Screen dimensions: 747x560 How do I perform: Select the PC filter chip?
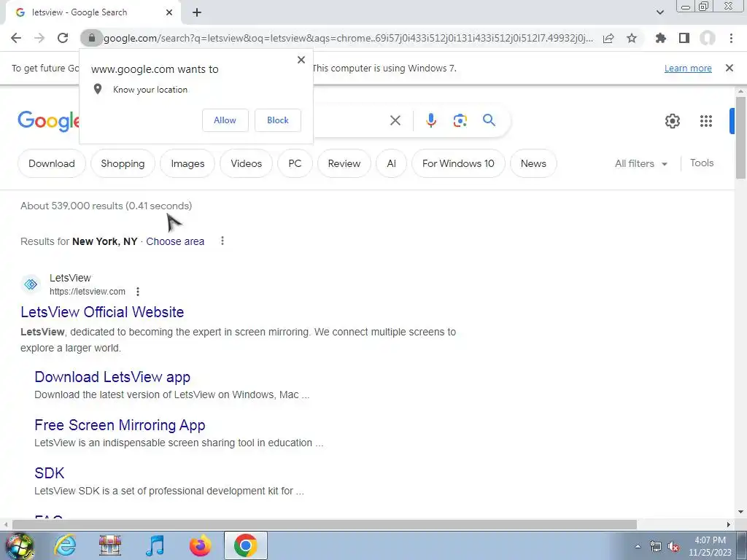point(295,163)
